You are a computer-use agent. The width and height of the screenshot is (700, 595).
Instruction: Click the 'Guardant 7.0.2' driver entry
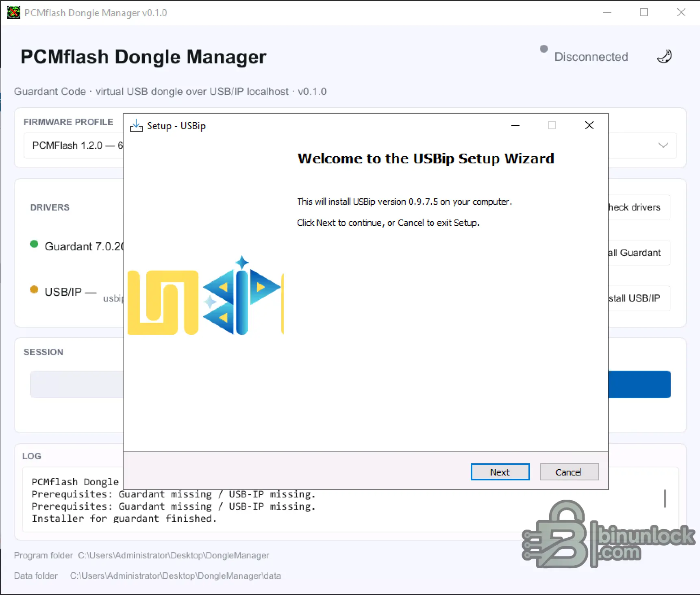(x=84, y=246)
